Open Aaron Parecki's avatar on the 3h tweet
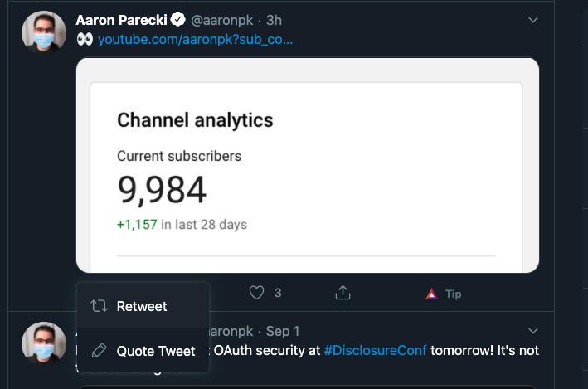Viewport: 588px width, 389px height. [44, 32]
